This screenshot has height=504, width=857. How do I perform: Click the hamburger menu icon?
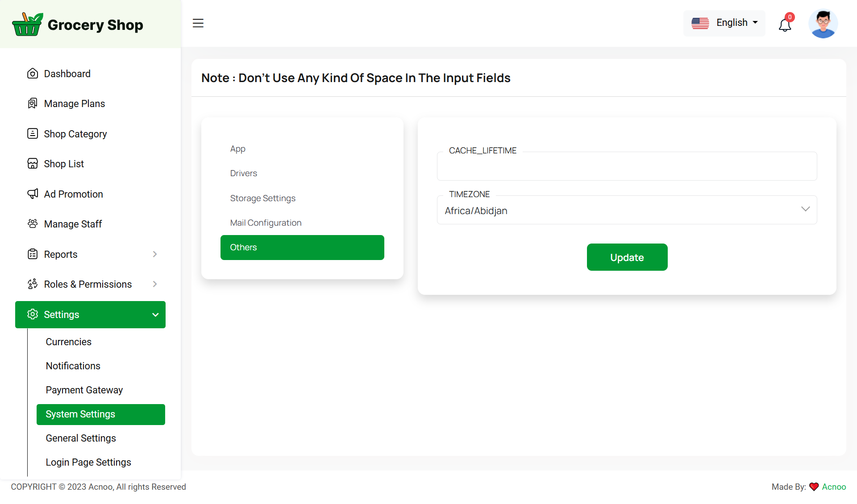[x=198, y=23]
